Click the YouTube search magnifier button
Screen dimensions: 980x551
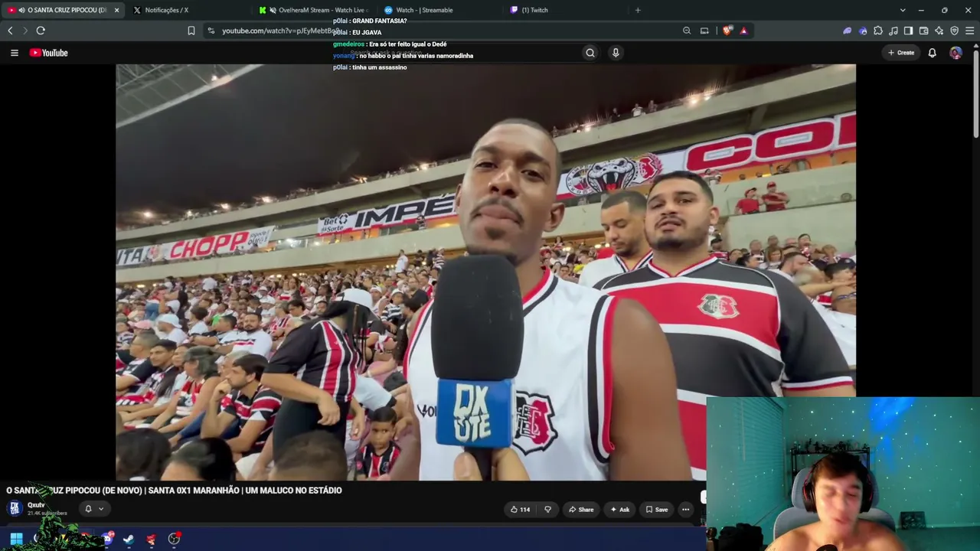590,53
